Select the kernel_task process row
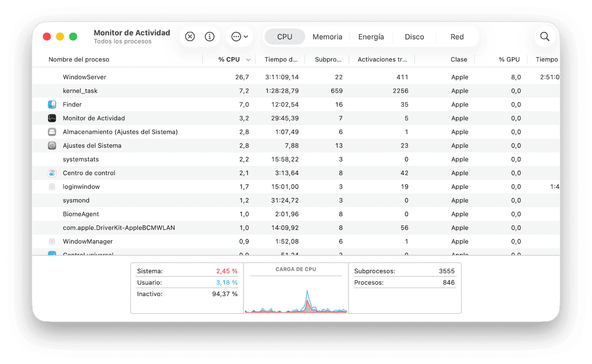 296,91
